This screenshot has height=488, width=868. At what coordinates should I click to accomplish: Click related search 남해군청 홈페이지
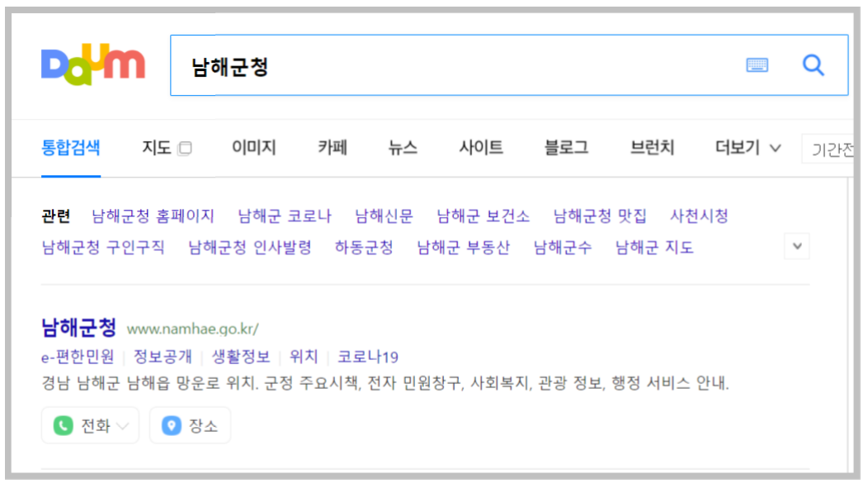click(x=153, y=216)
